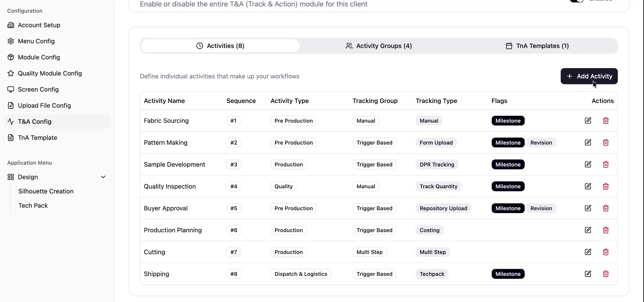
Task: Toggle the Enabled switch at top right
Action: point(576,1)
